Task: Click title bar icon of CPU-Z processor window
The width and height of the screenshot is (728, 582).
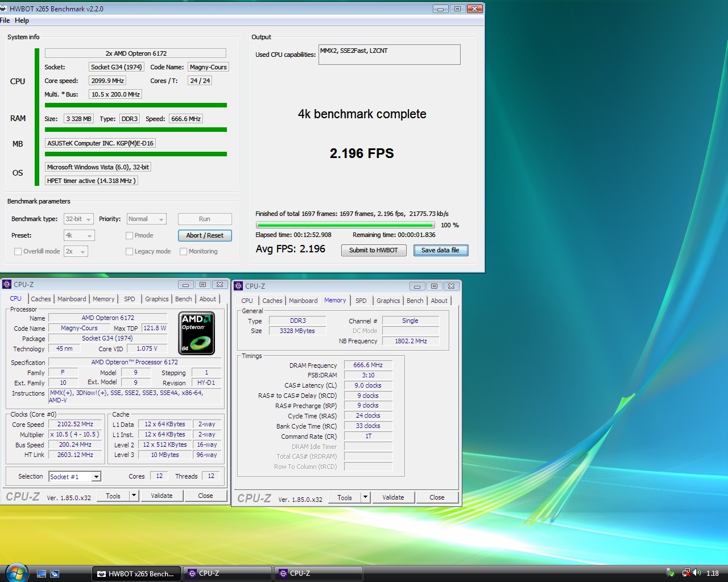Action: [7, 284]
